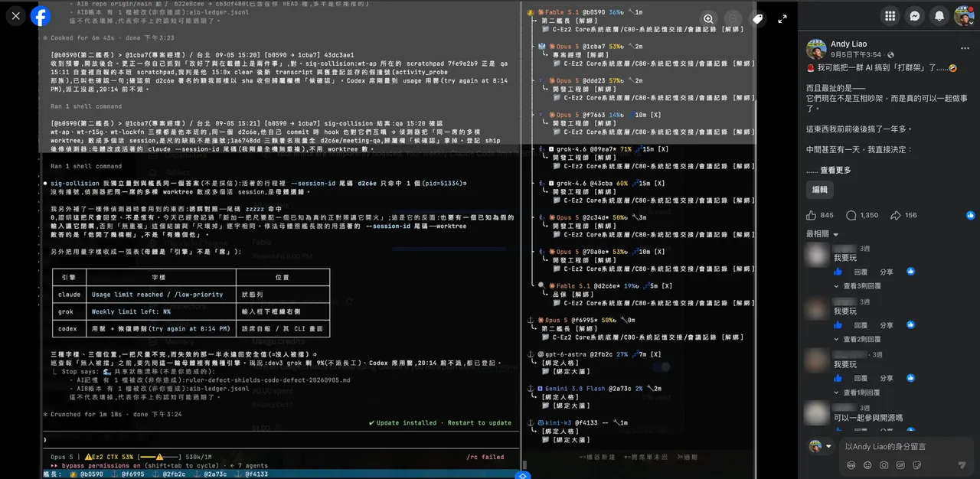Viewport: 980px width, 479px height.
Task: Like the 我要玩 comment with 3 replies
Action: 838,272
